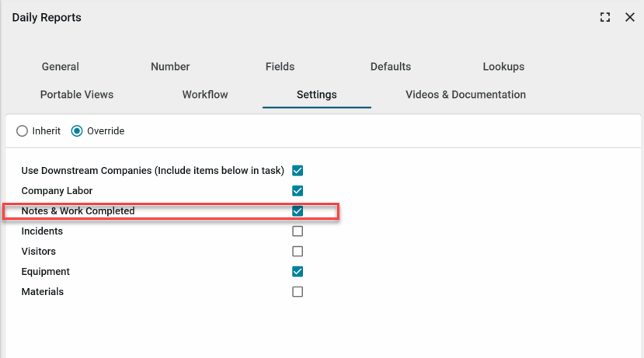Screen dimensions: 644x358
Task: Open the Workflow tab
Action: point(205,95)
